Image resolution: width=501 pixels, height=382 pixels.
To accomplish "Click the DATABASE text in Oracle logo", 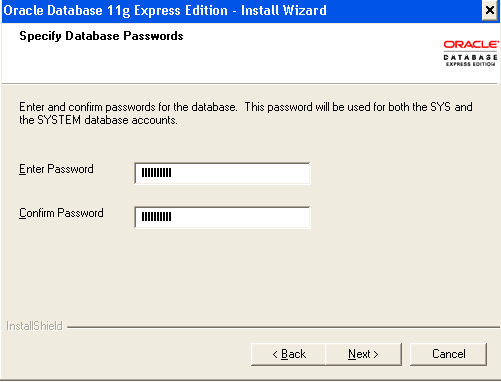I will 471,57.
